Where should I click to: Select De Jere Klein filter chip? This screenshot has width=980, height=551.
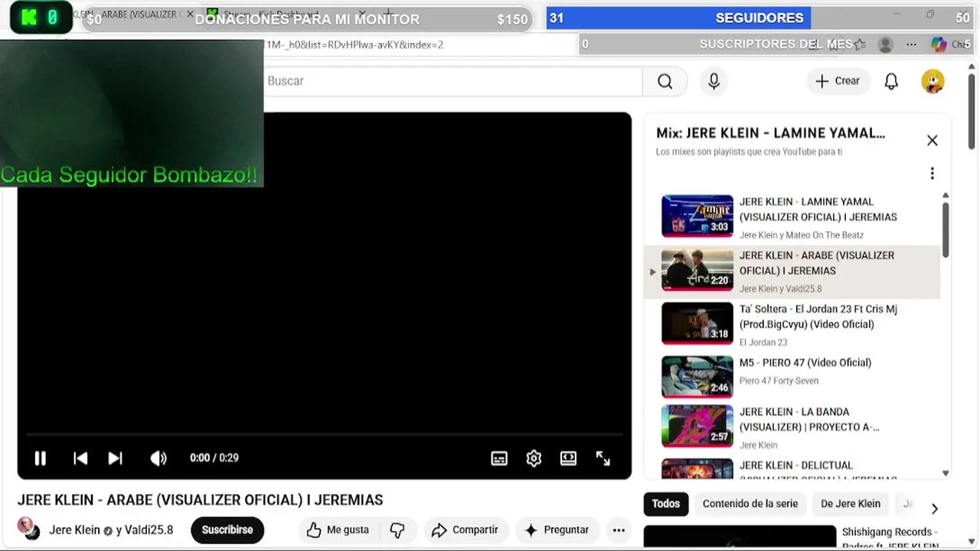851,504
